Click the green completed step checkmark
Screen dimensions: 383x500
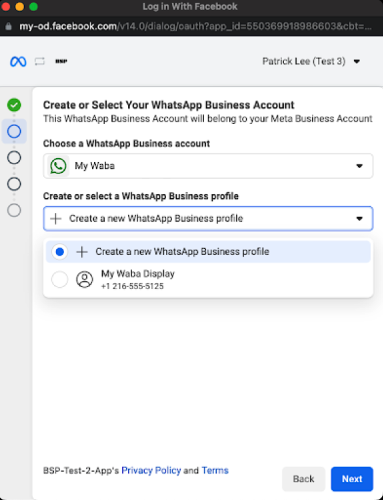click(14, 105)
